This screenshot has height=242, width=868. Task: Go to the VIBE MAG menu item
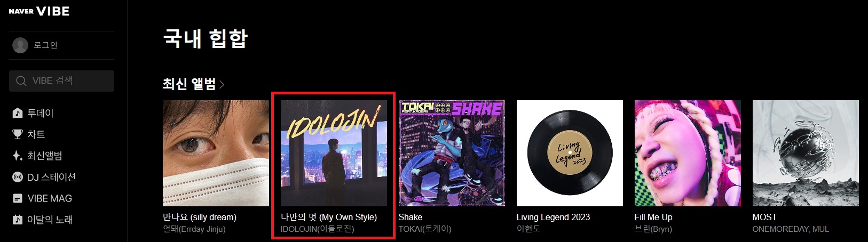point(50,198)
